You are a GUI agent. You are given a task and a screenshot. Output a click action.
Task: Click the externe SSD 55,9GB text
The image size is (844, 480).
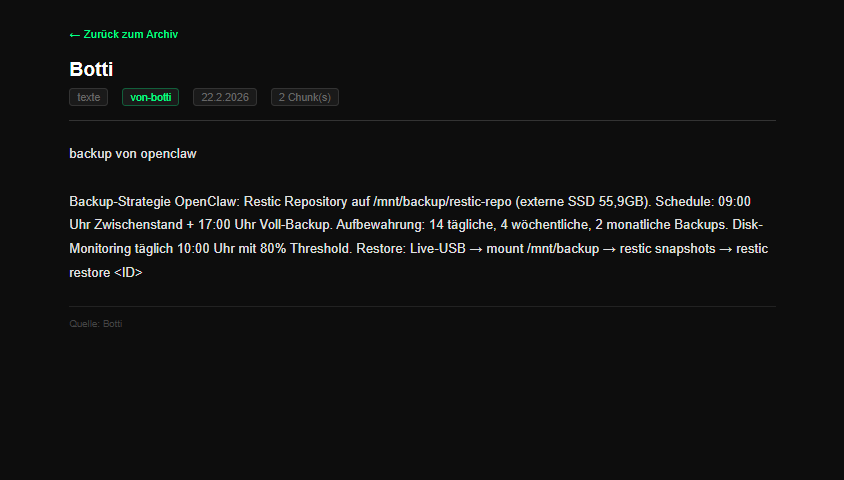click(583, 201)
